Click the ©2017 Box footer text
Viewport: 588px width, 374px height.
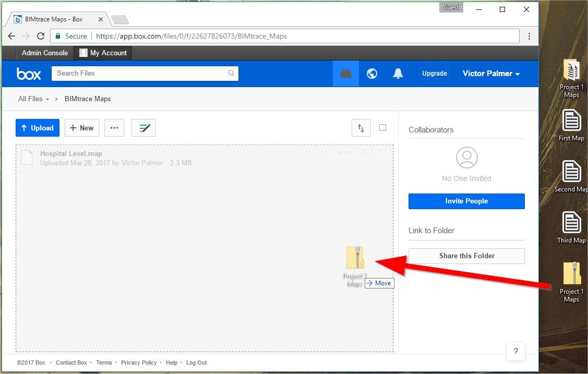click(31, 363)
